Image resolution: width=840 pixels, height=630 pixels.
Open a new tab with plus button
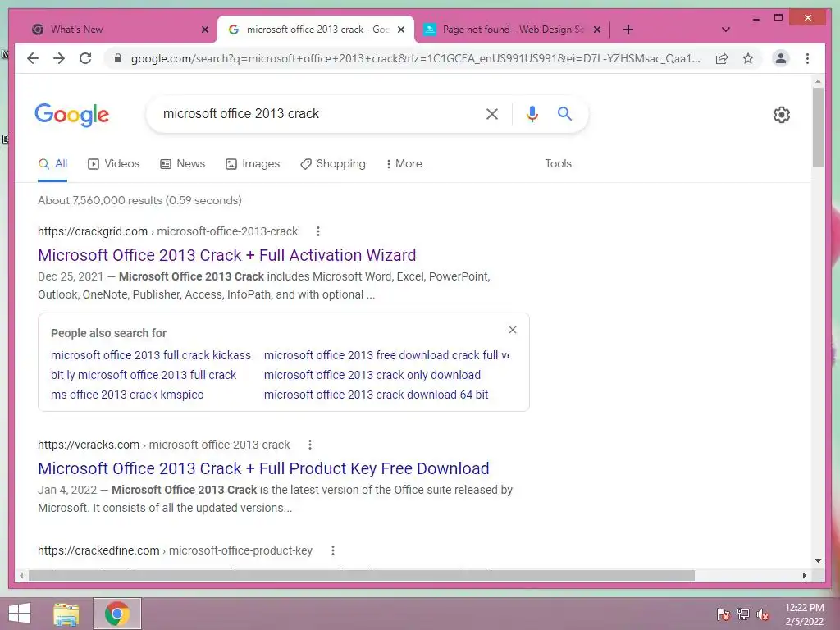pyautogui.click(x=628, y=30)
